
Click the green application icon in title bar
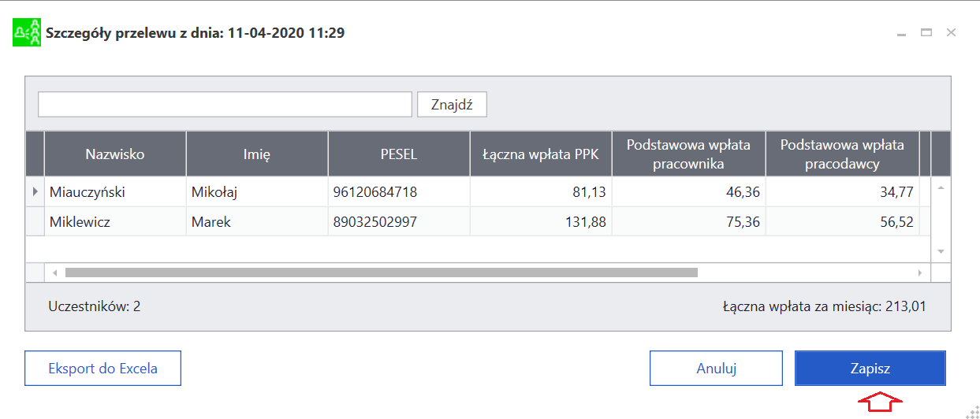tap(27, 33)
